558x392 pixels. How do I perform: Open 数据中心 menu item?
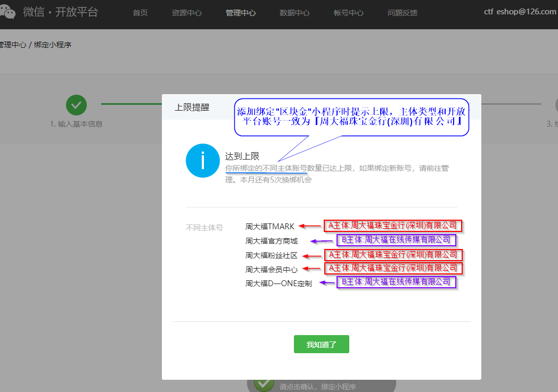[294, 13]
